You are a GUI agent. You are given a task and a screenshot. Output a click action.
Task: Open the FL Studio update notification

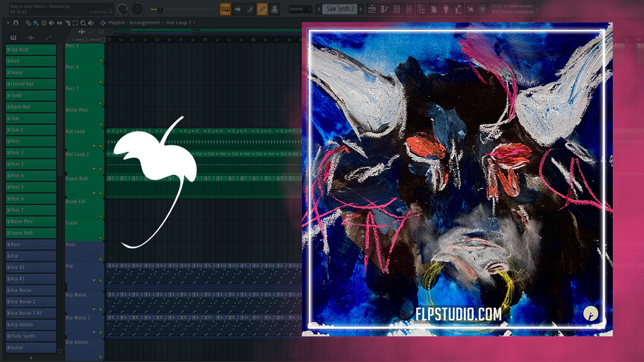(x=511, y=8)
